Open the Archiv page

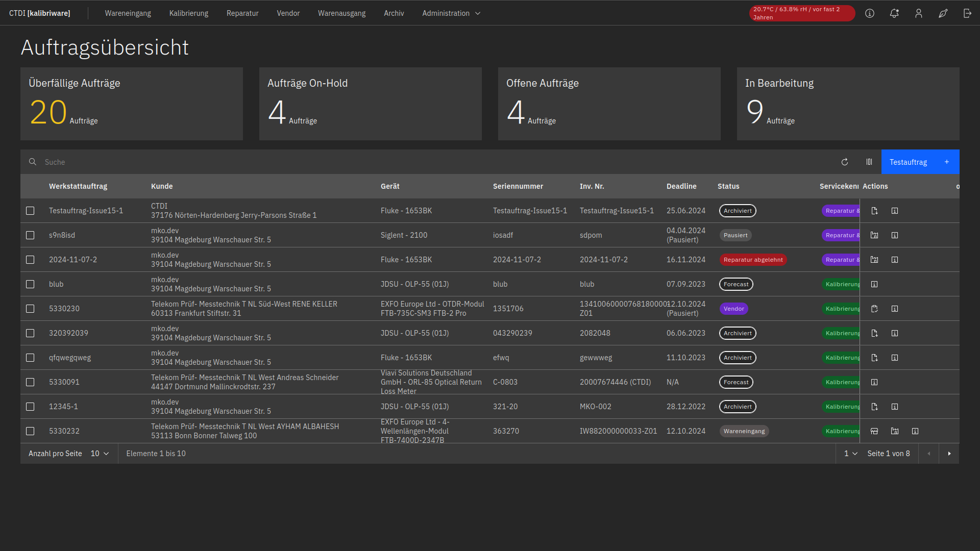coord(394,13)
